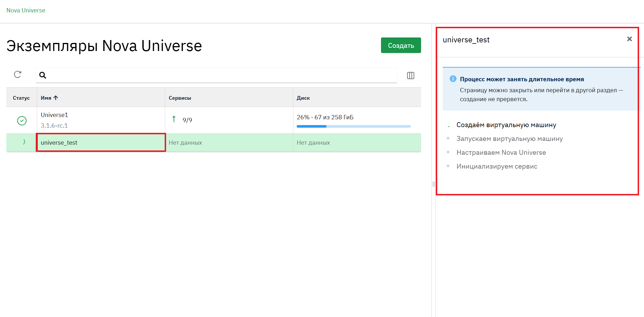Click version text 3.1.6-rc.1
The height and width of the screenshot is (317, 644).
(54, 126)
